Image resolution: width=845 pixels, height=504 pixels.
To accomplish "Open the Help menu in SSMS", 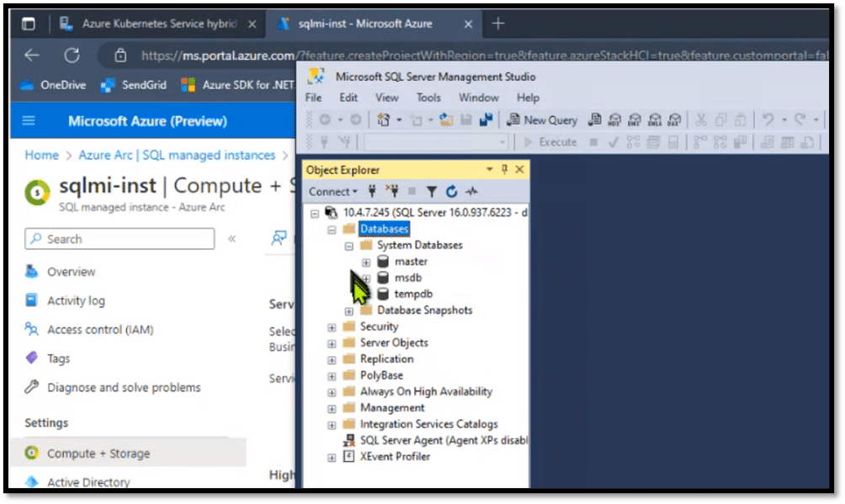I will 528,98.
